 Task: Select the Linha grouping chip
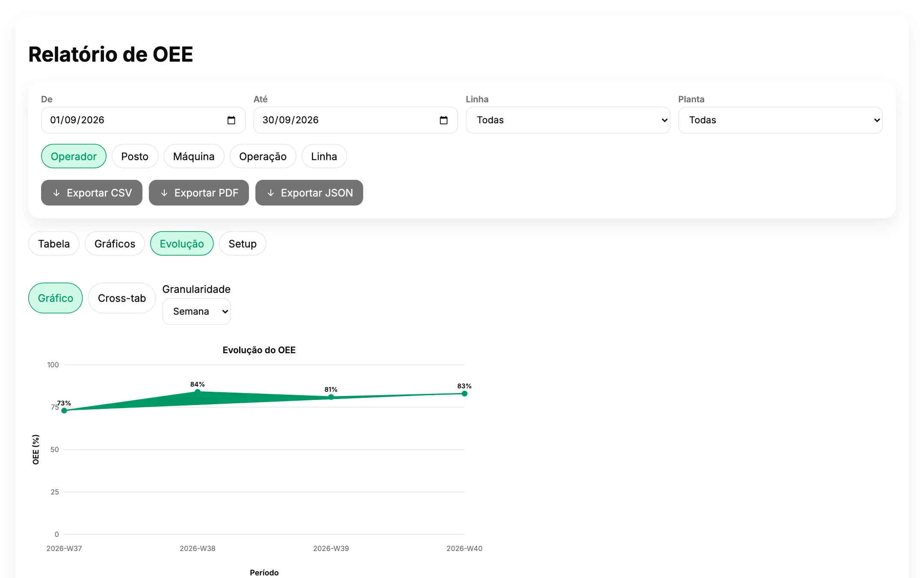[324, 156]
